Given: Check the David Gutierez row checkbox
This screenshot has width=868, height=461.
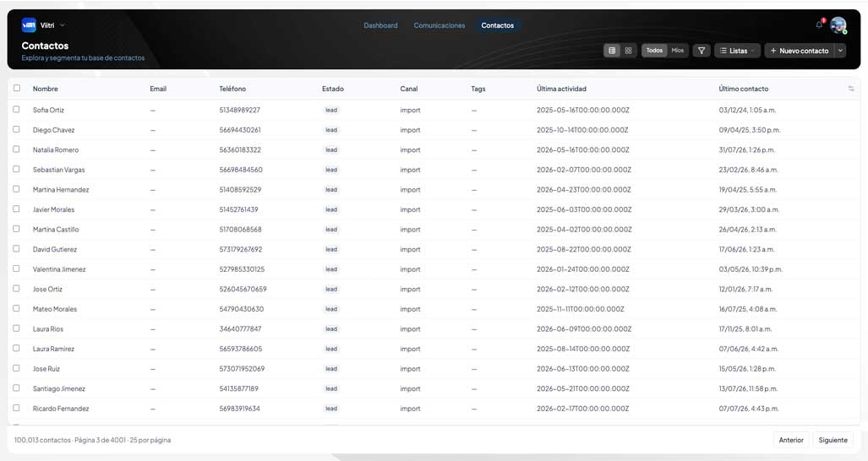Looking at the screenshot, I should pyautogui.click(x=17, y=249).
